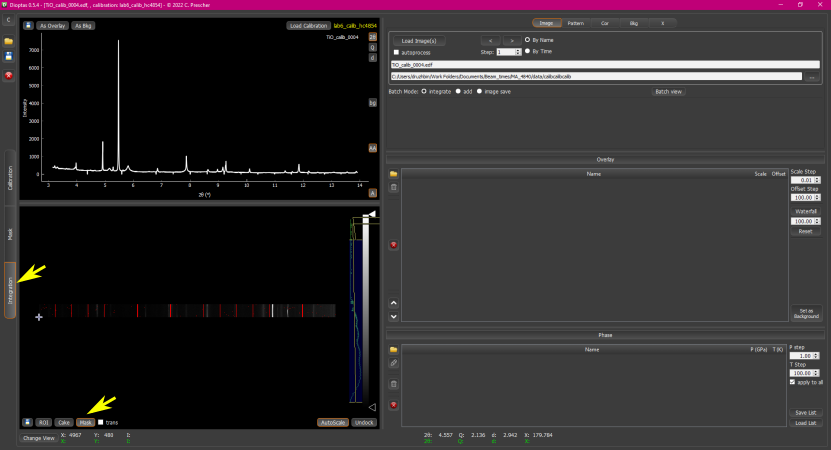The height and width of the screenshot is (450, 831).
Task: Clear overlays with the Overlay red X icon
Action: pyautogui.click(x=393, y=245)
